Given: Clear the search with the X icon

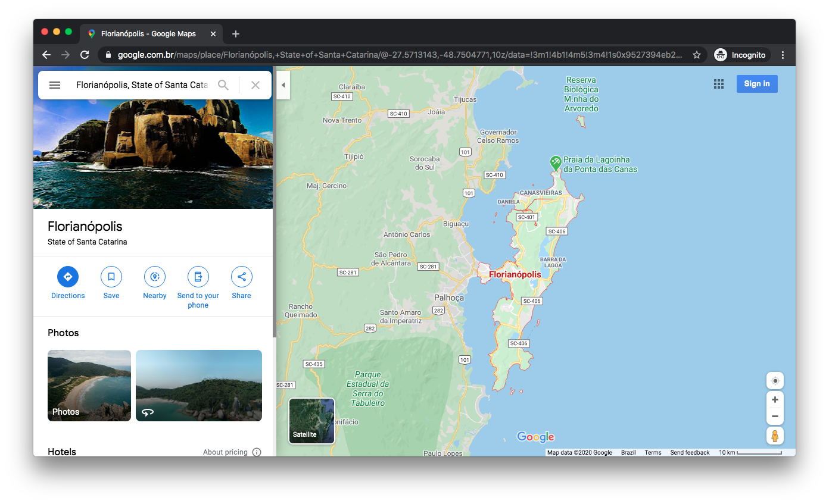Looking at the screenshot, I should click(255, 85).
